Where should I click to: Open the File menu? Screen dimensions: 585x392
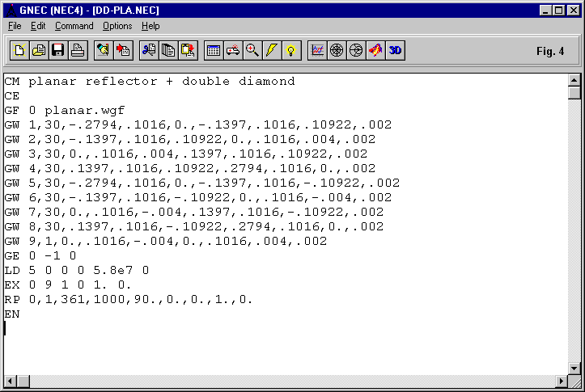tap(15, 26)
